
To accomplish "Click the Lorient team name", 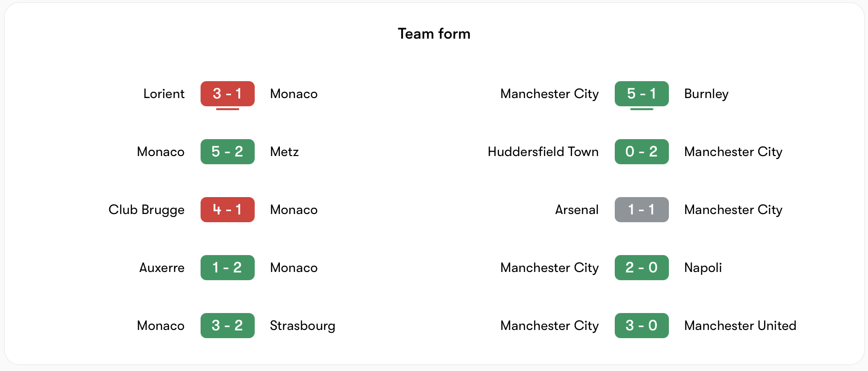I will tap(164, 94).
